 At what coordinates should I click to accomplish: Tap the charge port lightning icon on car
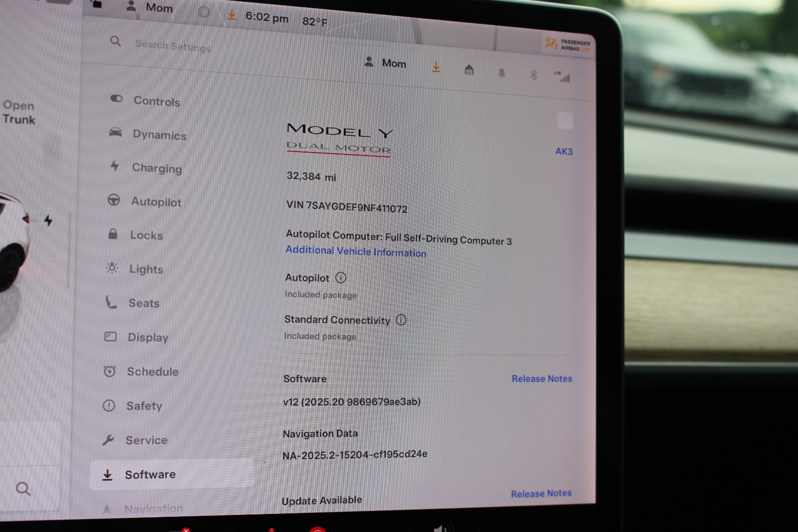pos(48,220)
